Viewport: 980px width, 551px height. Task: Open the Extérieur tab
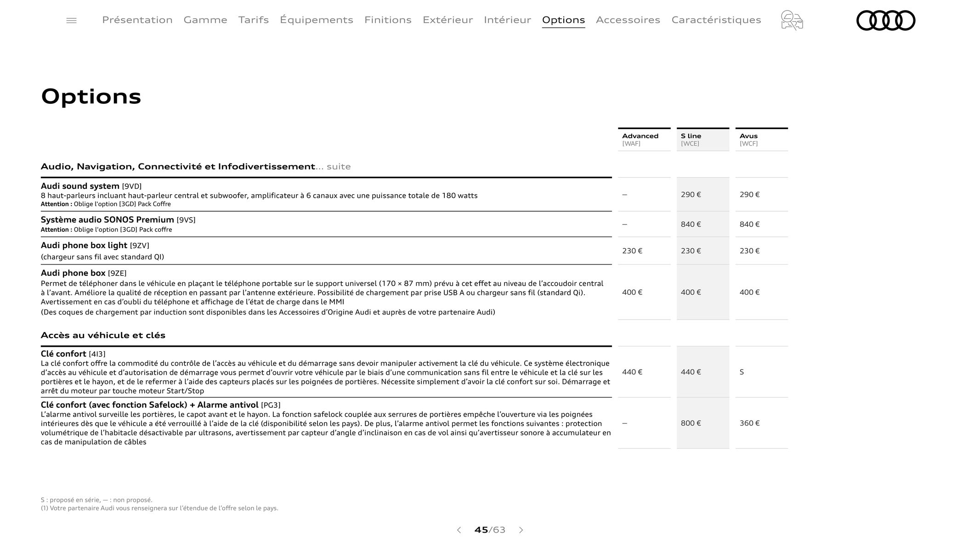point(448,20)
